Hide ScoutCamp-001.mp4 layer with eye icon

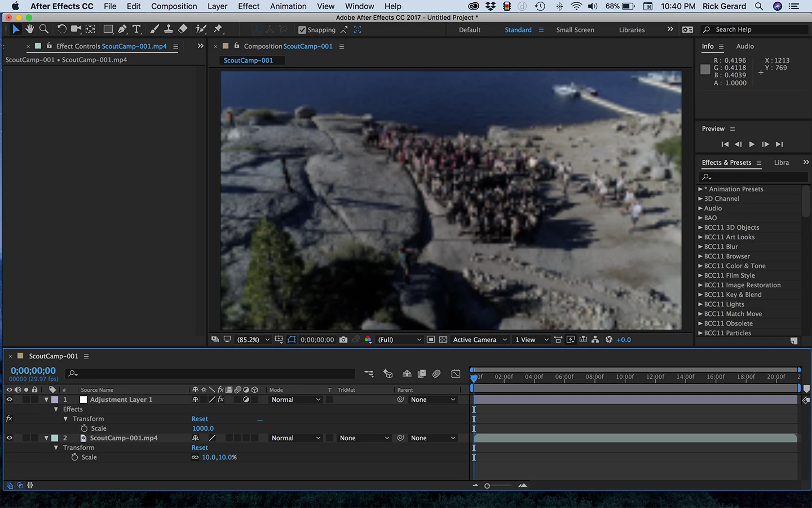[9, 438]
